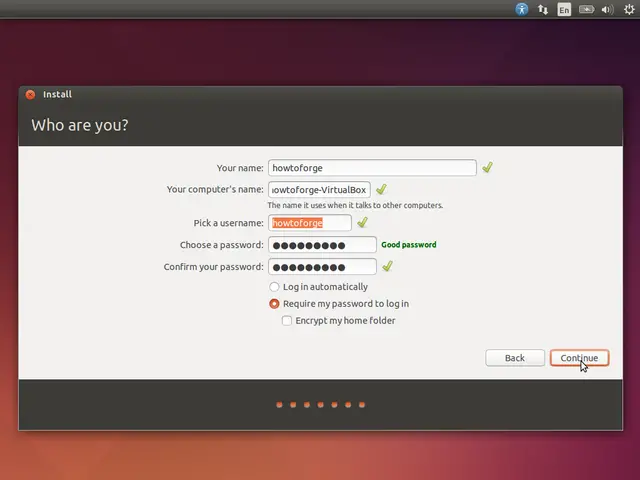The image size is (640, 480).
Task: Close the Install window
Action: [x=30, y=95]
